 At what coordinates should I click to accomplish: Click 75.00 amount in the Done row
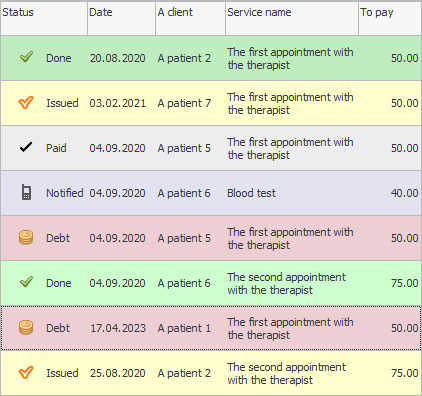[405, 283]
